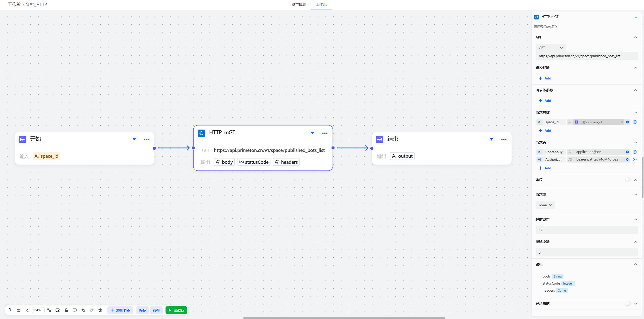Click the 154% zoom level field
Screen dimensions: 644x319
[x=37, y=310]
